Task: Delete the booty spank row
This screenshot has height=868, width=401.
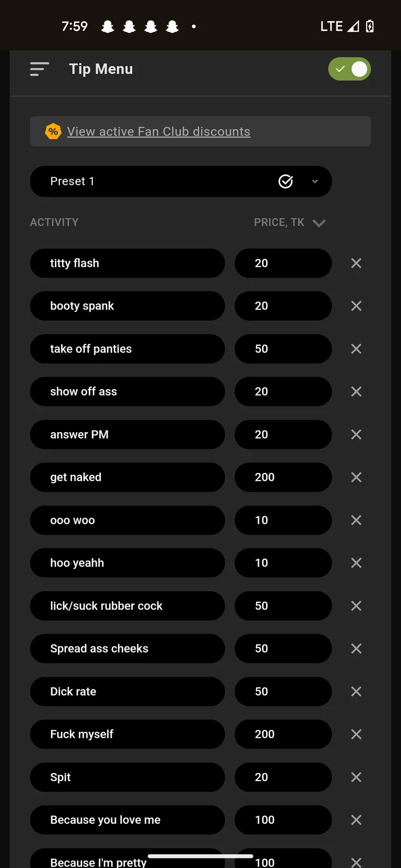Action: coord(356,306)
